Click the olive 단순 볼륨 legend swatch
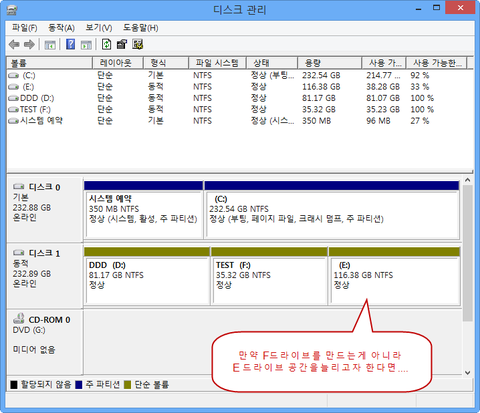This screenshot has width=480, height=413. (127, 385)
